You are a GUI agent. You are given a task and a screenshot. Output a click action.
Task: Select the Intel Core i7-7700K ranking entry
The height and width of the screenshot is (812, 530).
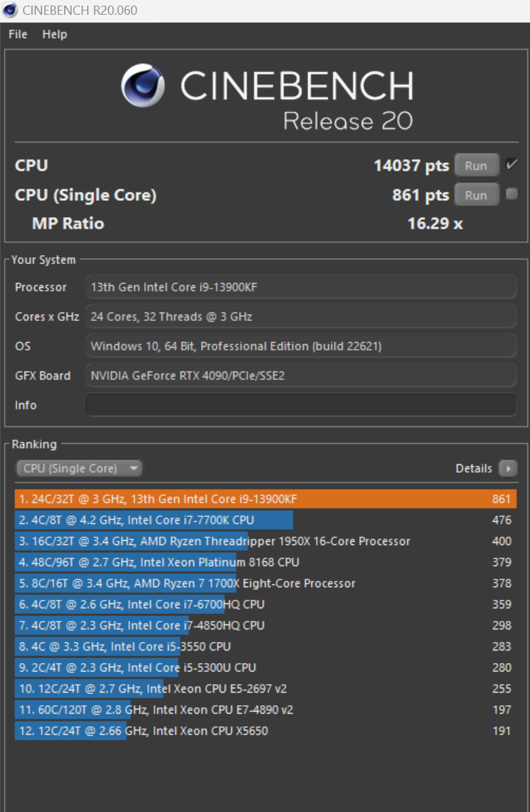[x=265, y=520]
